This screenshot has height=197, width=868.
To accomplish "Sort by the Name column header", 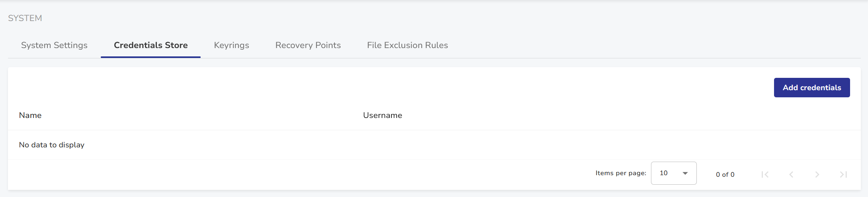I will [x=30, y=115].
